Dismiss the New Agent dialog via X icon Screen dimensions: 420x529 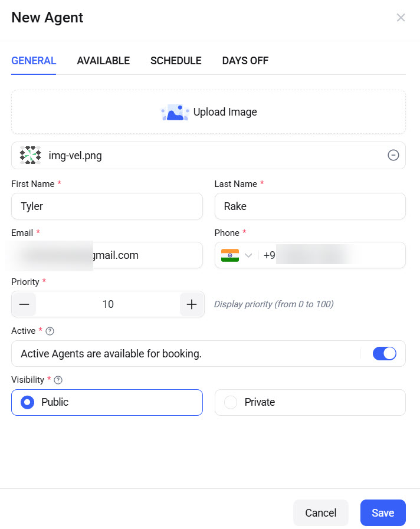click(401, 18)
